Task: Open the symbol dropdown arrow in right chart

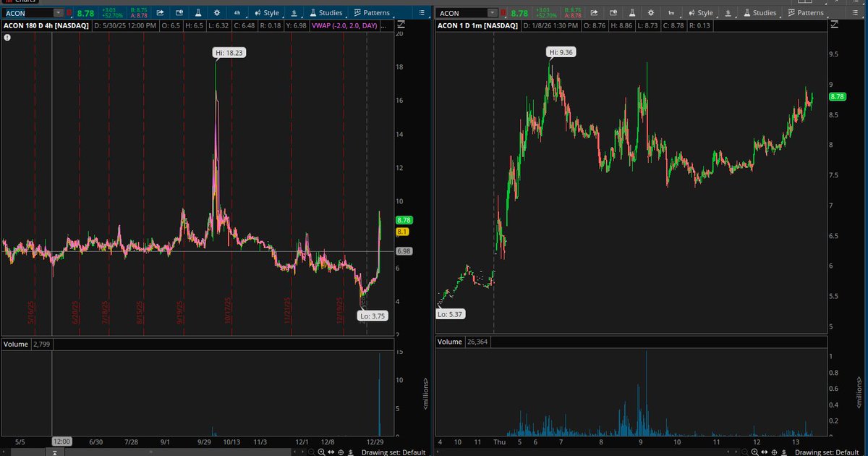Action: [492, 13]
